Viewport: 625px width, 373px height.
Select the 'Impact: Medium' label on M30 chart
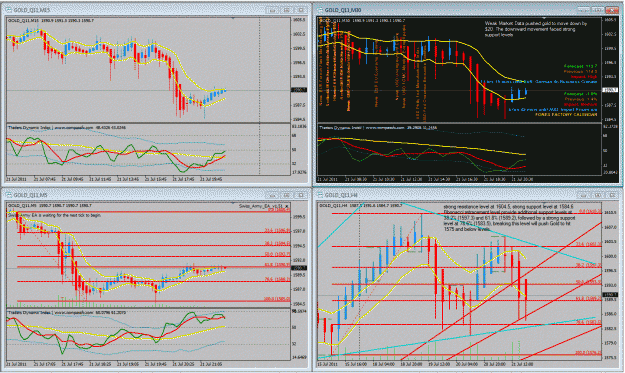(x=581, y=104)
